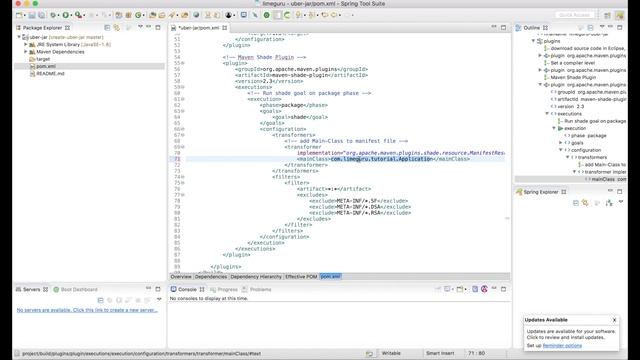Click the black circle toolbar icon
Screen dimensions: 640x360
(x=228, y=15)
